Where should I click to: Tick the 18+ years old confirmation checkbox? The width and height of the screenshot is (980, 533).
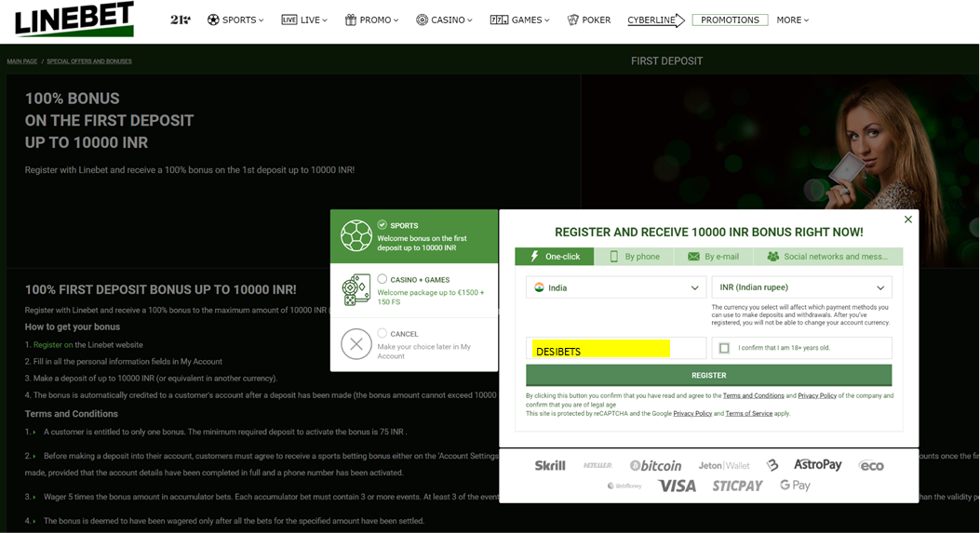point(724,348)
